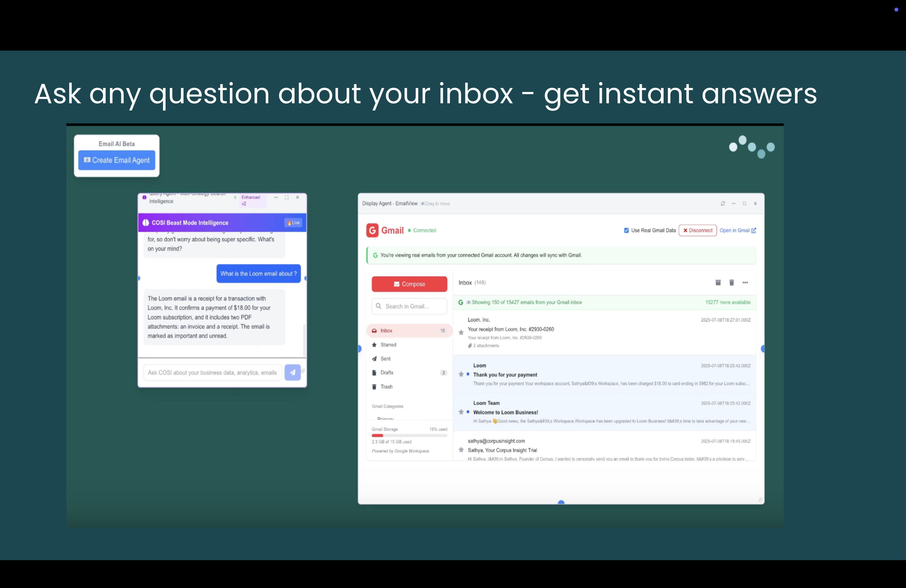Click the Live badge in the COSI header

pos(293,222)
